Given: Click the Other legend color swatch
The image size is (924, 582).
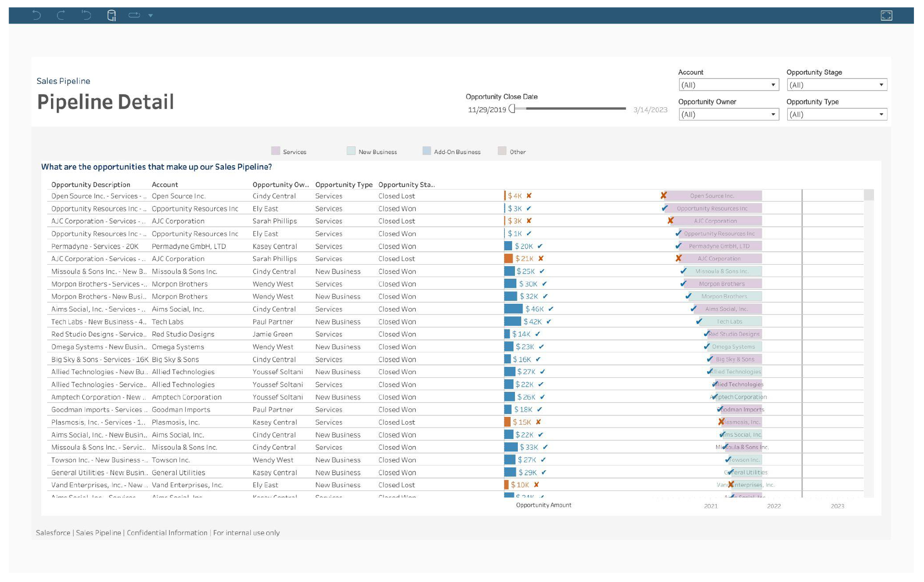Looking at the screenshot, I should coord(502,151).
